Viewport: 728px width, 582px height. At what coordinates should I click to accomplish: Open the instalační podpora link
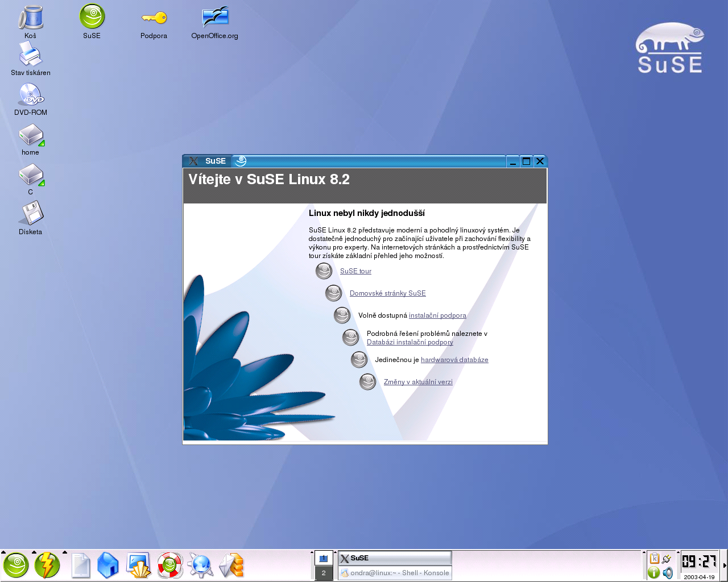(x=437, y=315)
